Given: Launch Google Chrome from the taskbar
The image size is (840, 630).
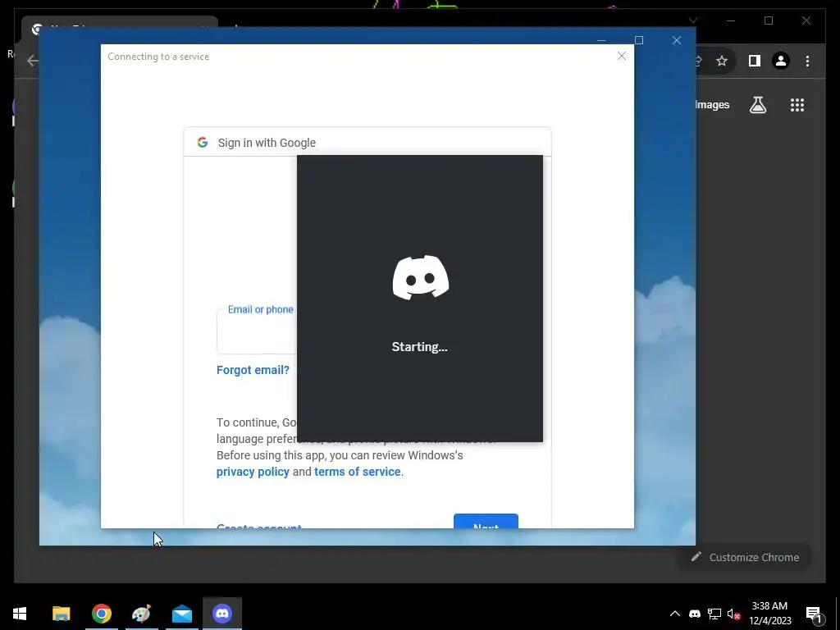Looking at the screenshot, I should click(x=101, y=614).
